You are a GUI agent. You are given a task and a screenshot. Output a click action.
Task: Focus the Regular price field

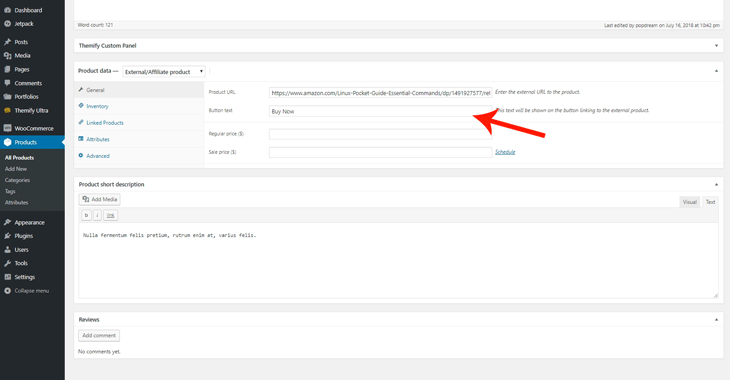(x=380, y=134)
